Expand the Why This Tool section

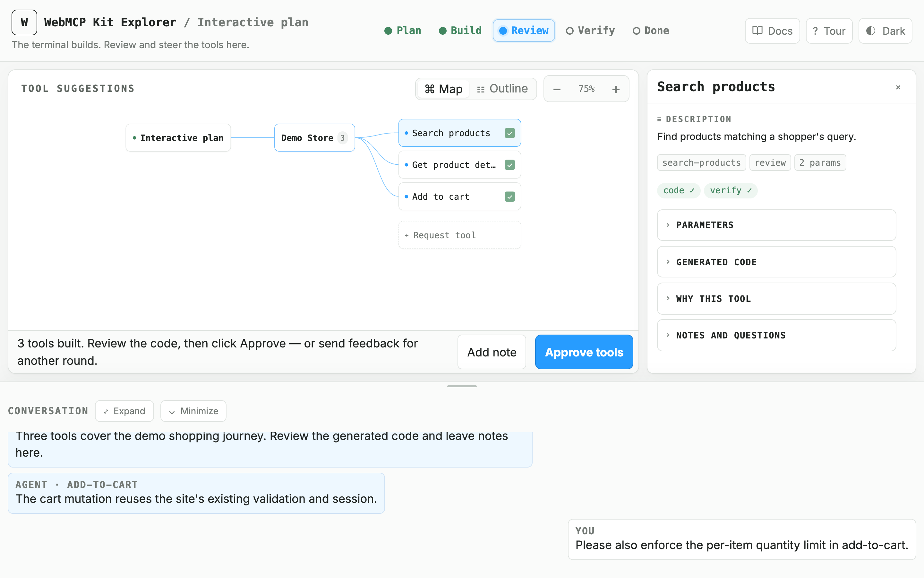click(x=776, y=299)
